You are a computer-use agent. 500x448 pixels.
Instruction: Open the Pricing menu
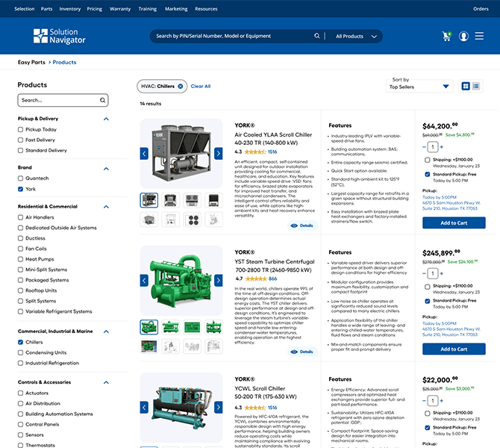(x=94, y=9)
